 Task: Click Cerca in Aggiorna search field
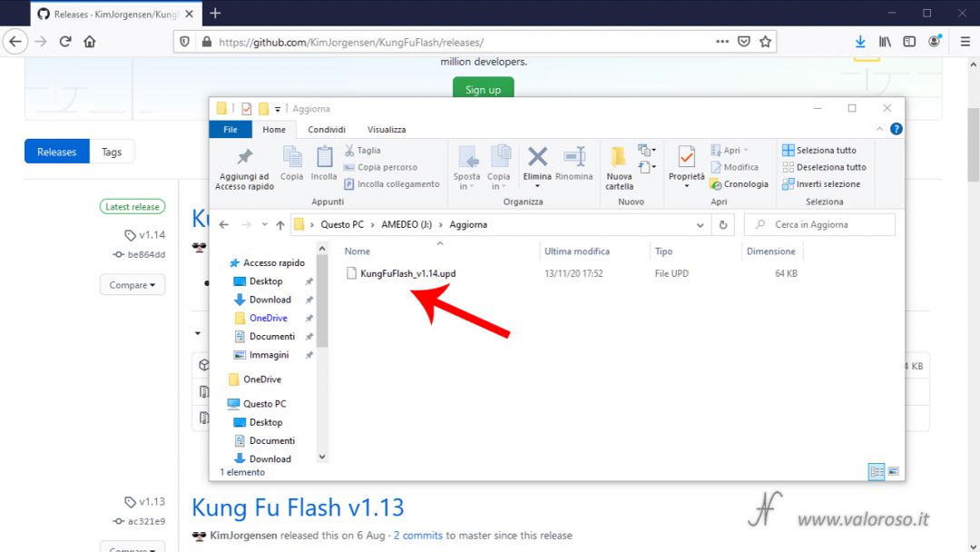tap(819, 224)
